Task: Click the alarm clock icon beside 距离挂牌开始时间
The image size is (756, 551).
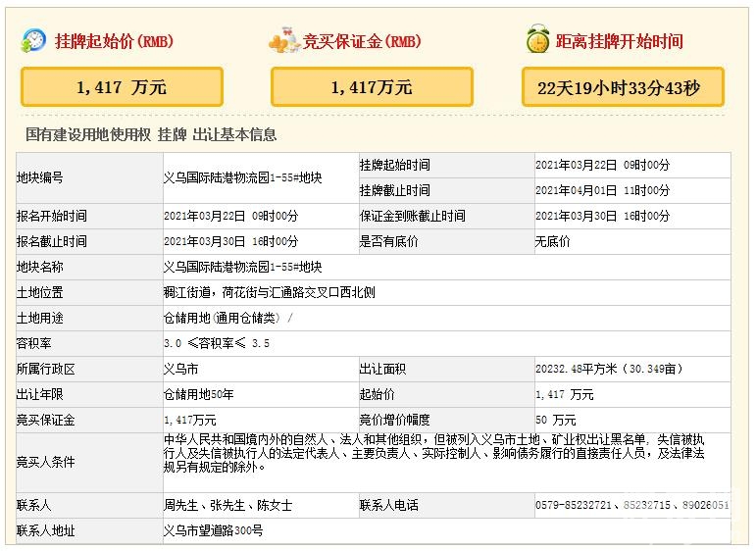Action: tap(537, 40)
